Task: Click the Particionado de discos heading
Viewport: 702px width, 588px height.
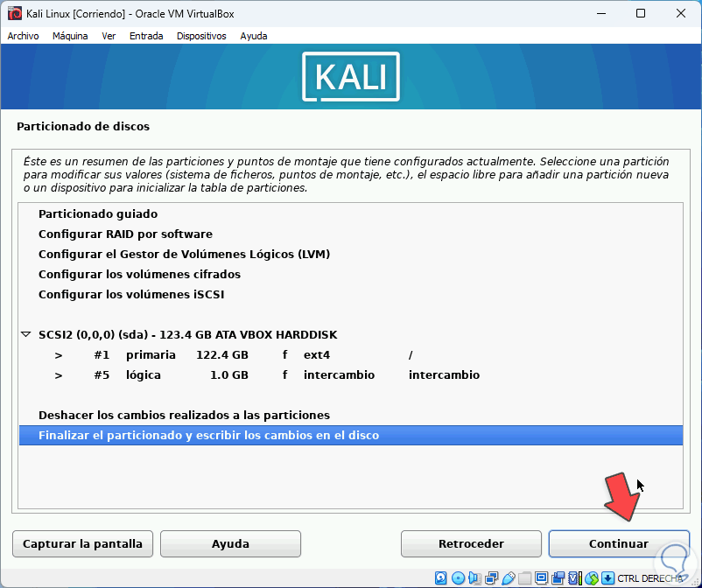Action: 83,127
